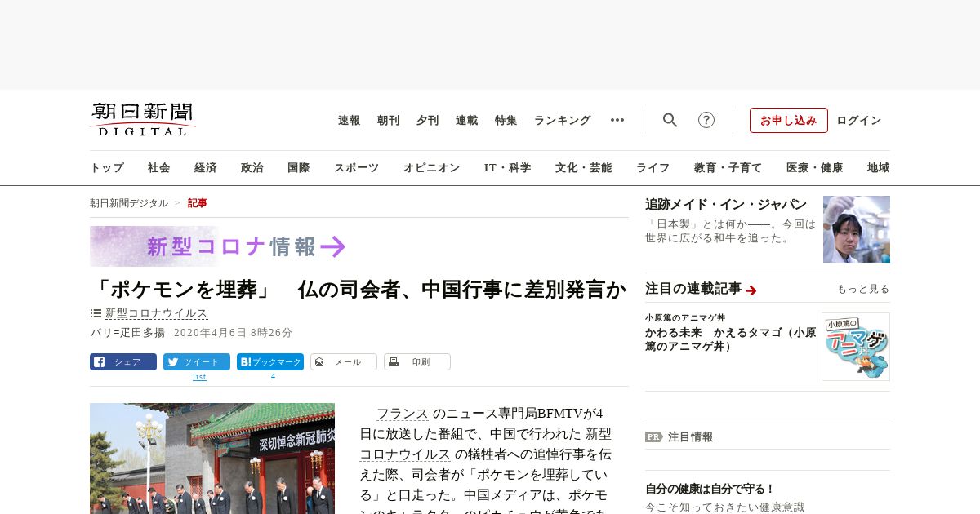Open the 特集 header link
Viewport: 980px width, 514px height.
point(506,120)
